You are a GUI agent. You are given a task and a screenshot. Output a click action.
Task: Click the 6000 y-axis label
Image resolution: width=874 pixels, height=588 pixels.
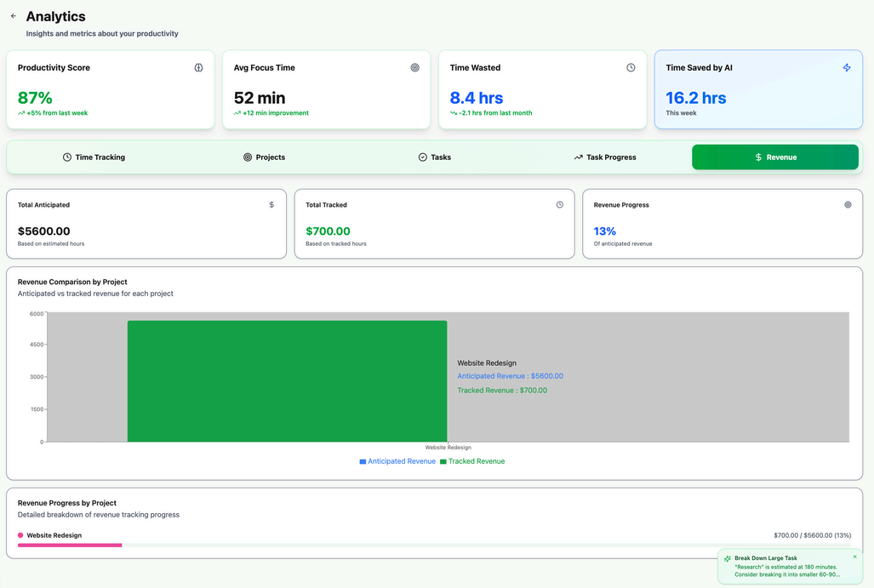tap(37, 314)
